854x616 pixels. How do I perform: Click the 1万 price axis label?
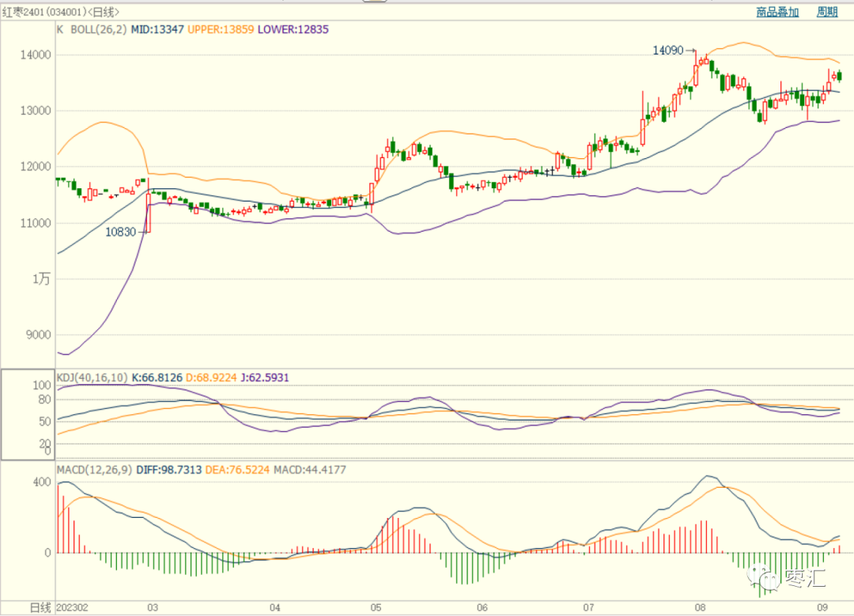[41, 279]
